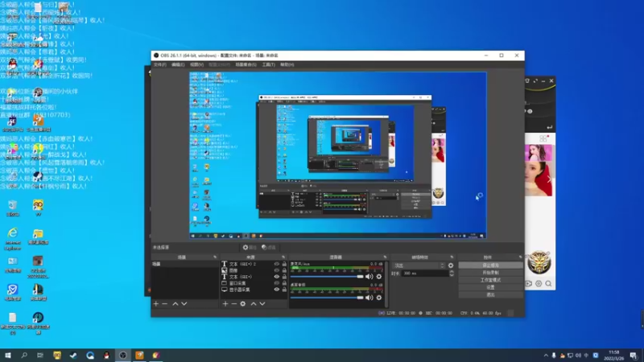
Task: Remove selected source with minus icon
Action: pyautogui.click(x=234, y=304)
